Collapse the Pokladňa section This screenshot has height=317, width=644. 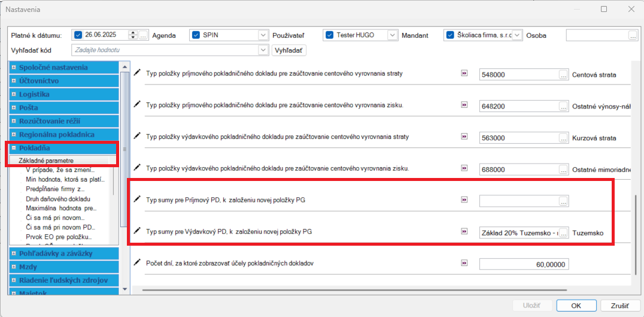(x=14, y=148)
